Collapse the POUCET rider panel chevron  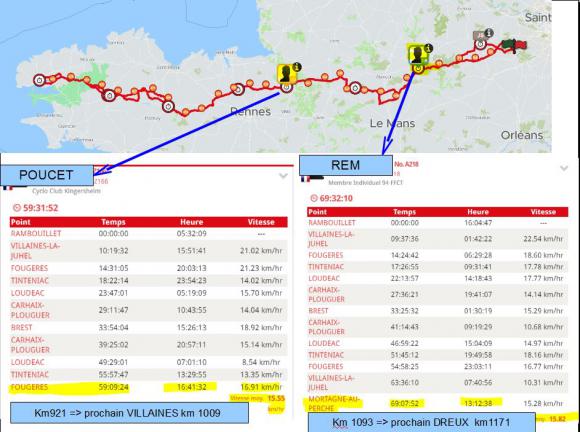[x=283, y=176]
